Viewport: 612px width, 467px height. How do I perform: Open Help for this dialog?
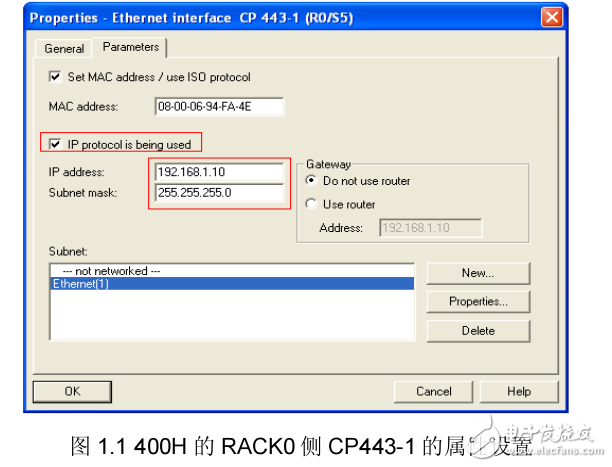(x=518, y=391)
